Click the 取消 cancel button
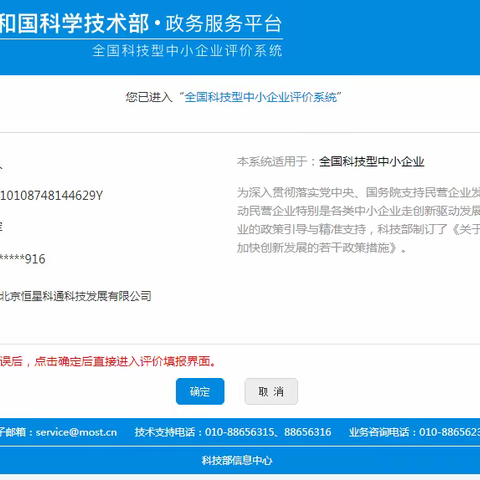The image size is (480, 480). click(271, 391)
